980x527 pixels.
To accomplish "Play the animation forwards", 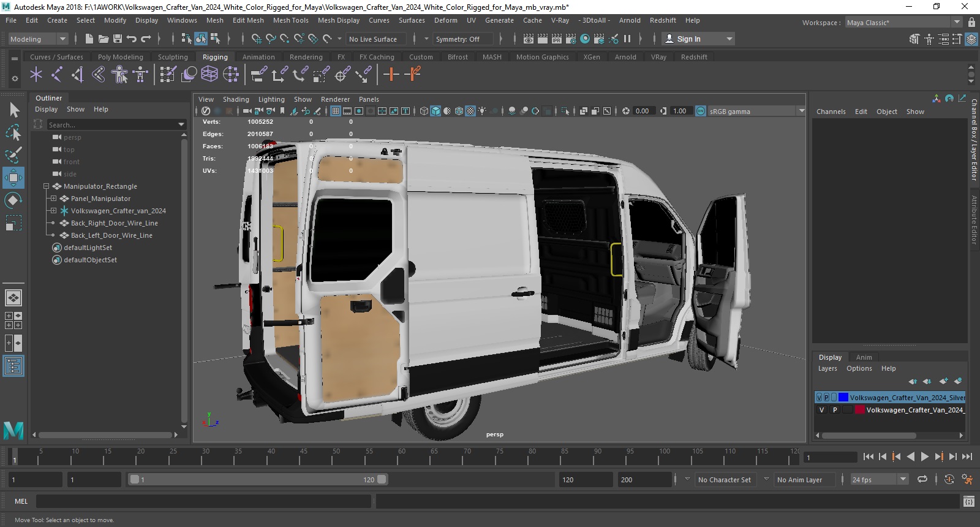I will 925,457.
